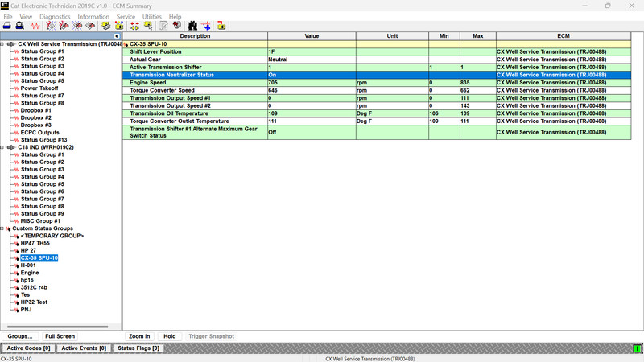Click the Description column header
644x362 pixels.
point(195,36)
